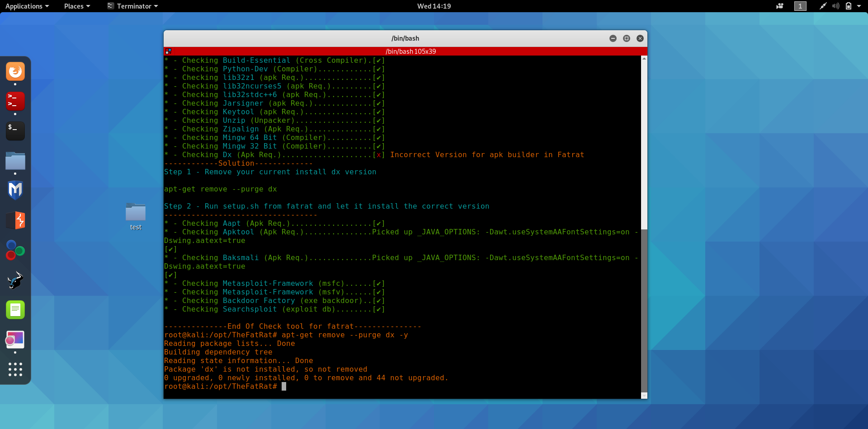This screenshot has height=429, width=868.
Task: Expand the system status dropdown arrow at top right
Action: (861, 6)
